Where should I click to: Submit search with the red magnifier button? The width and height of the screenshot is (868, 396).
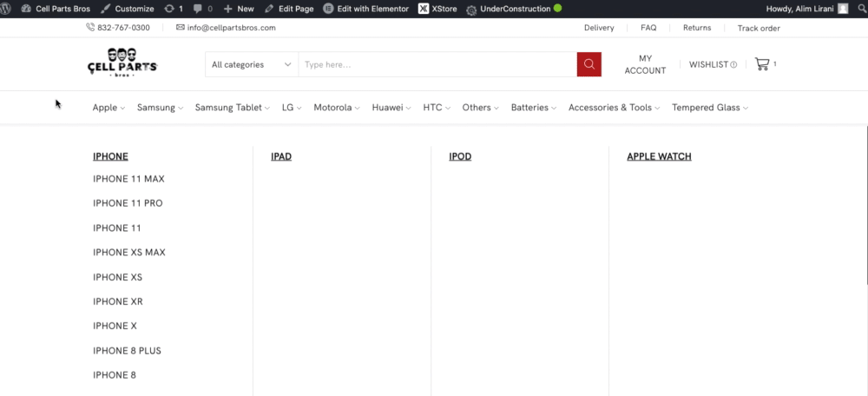[589, 64]
